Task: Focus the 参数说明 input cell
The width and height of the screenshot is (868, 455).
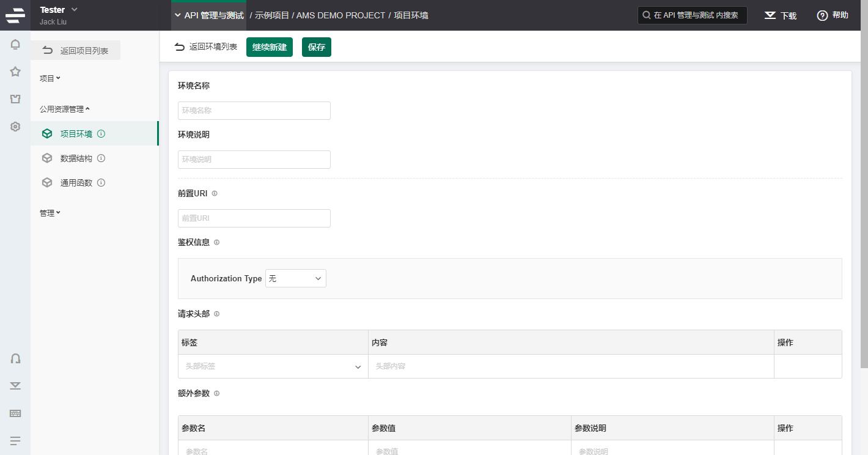Action: [672, 448]
